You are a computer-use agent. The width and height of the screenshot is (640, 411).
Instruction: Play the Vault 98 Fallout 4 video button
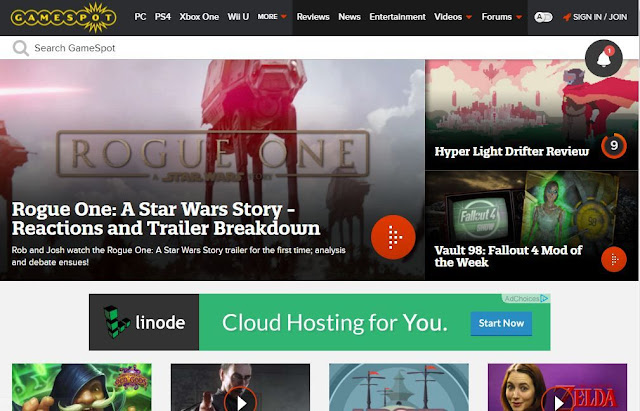click(x=614, y=259)
